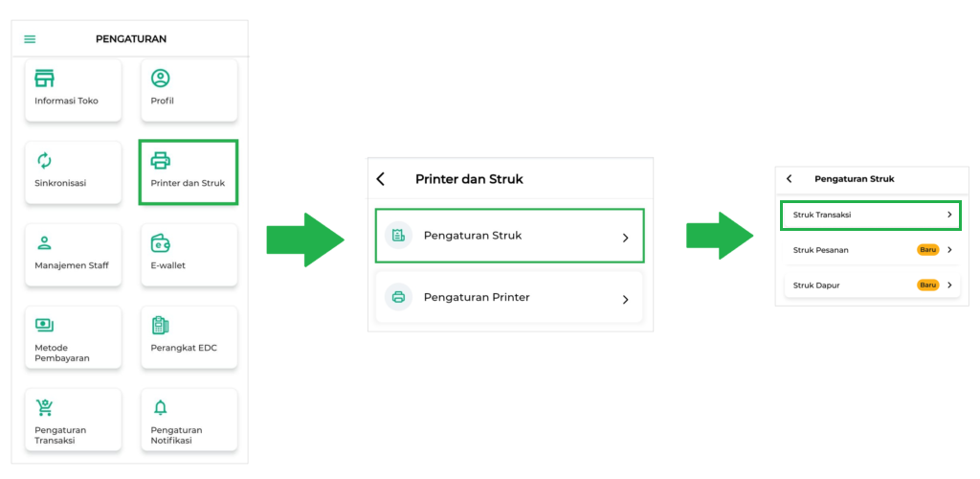Screen dimensions: 980x479
Task: Open the hamburger menu in Pengaturan
Action: coord(30,38)
